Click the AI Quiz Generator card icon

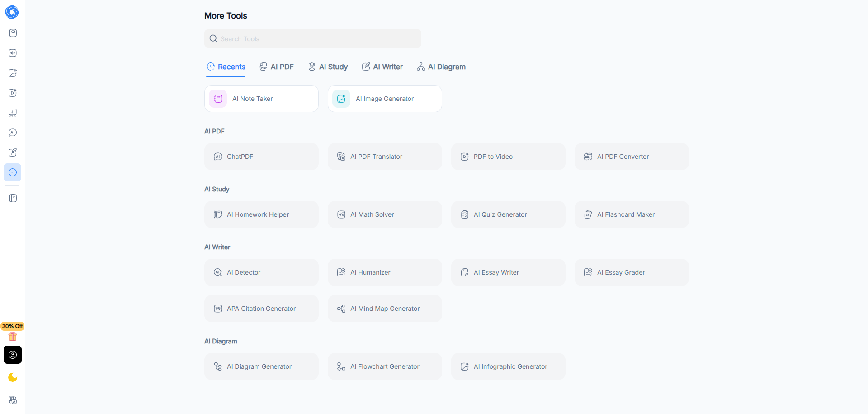click(465, 214)
